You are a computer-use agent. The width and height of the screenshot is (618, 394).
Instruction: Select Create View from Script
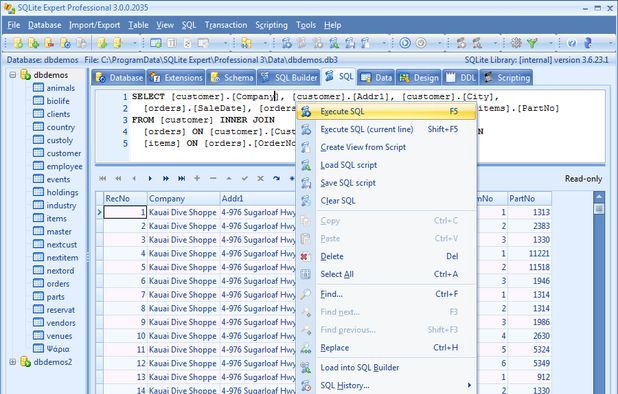coord(386,147)
